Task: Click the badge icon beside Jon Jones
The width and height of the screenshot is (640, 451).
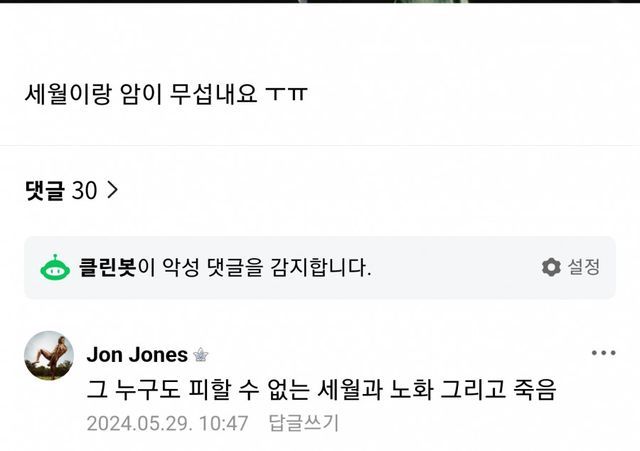Action: pyautogui.click(x=200, y=355)
